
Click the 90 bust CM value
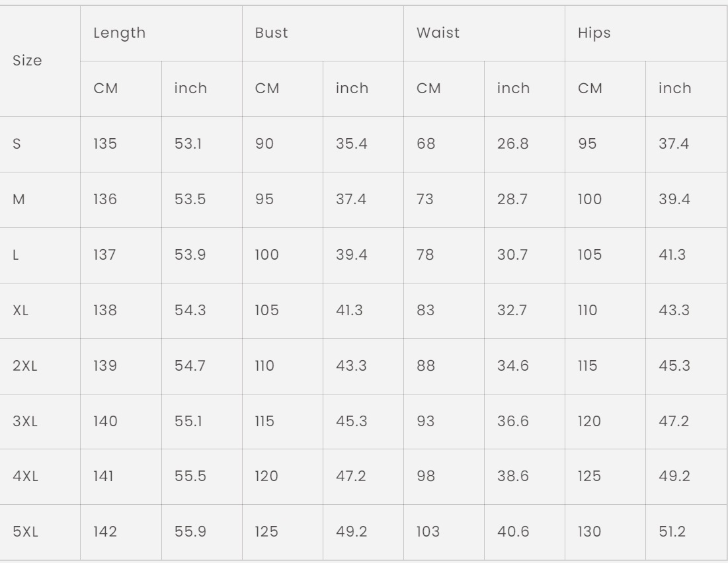pos(264,144)
